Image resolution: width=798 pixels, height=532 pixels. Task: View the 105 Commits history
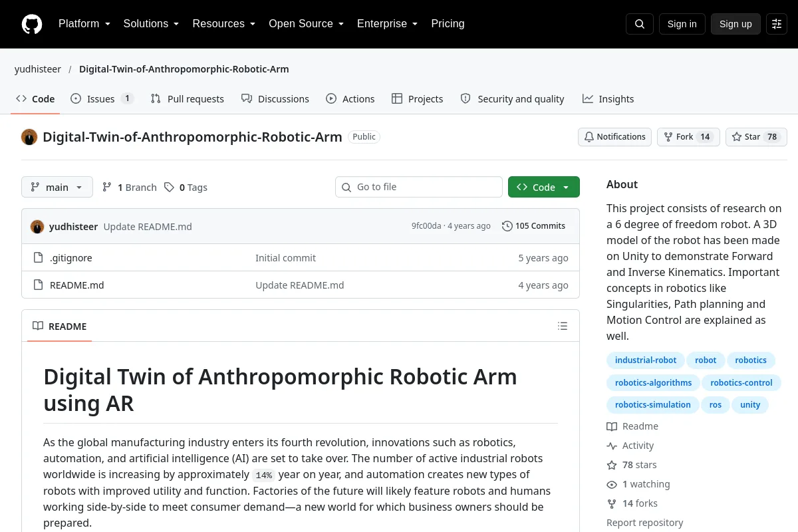pyautogui.click(x=534, y=226)
